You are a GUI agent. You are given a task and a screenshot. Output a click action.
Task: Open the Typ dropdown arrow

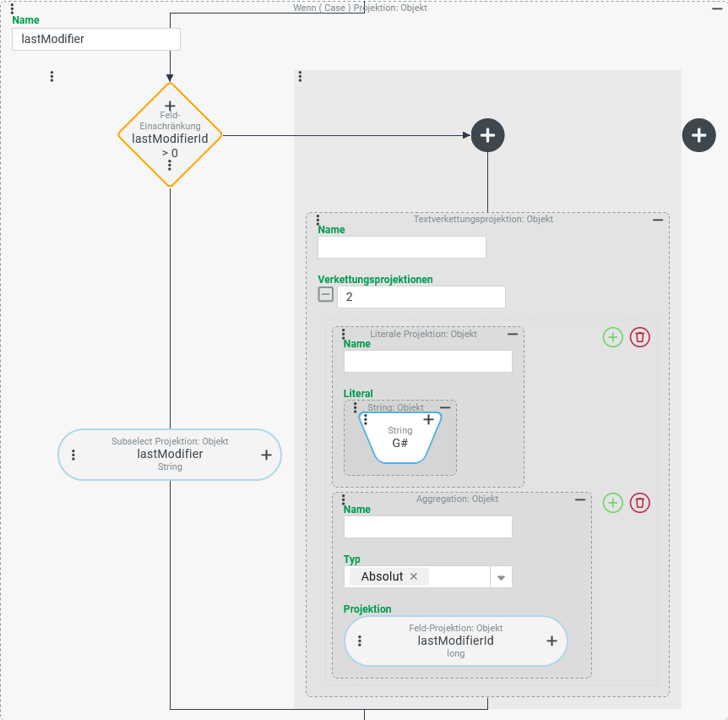(x=501, y=577)
